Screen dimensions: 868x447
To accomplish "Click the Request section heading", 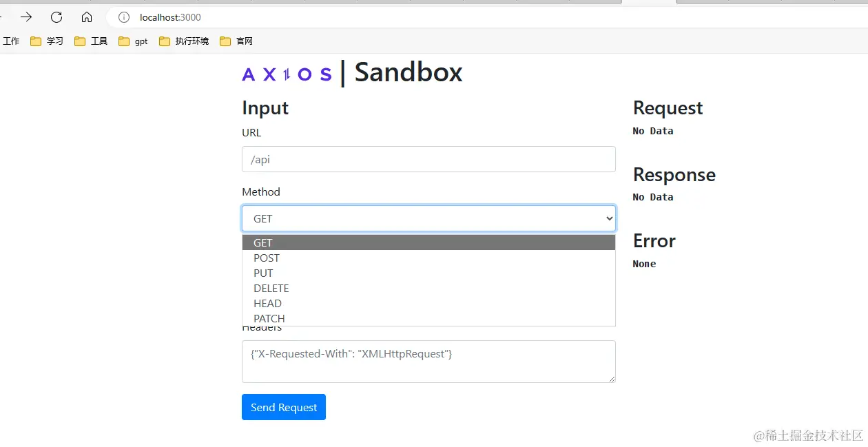I will coord(668,108).
